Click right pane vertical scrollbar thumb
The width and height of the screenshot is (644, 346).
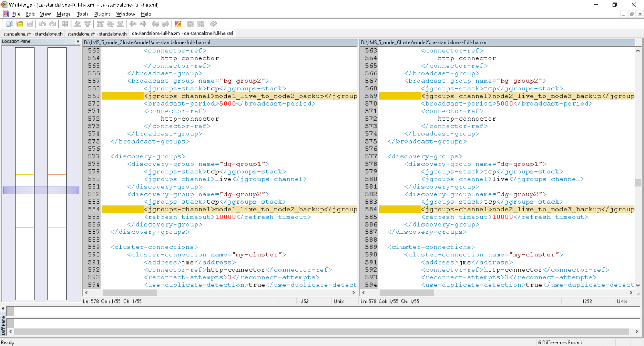[638, 183]
